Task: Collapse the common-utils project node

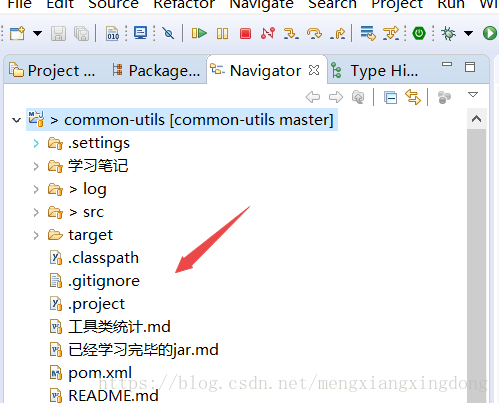Action: click(16, 120)
